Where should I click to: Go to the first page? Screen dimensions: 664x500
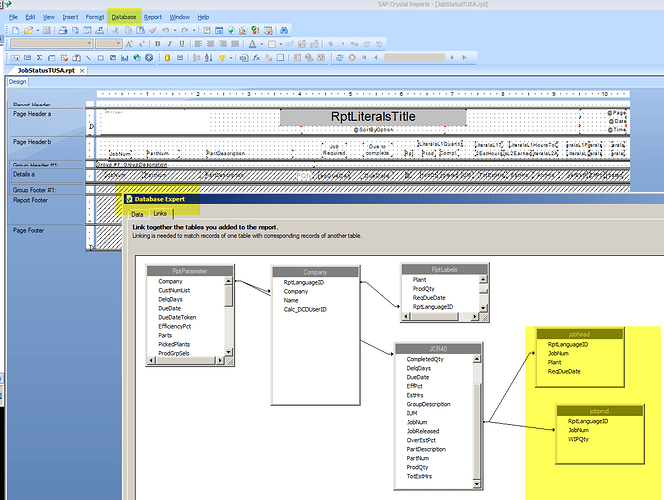coord(364,58)
